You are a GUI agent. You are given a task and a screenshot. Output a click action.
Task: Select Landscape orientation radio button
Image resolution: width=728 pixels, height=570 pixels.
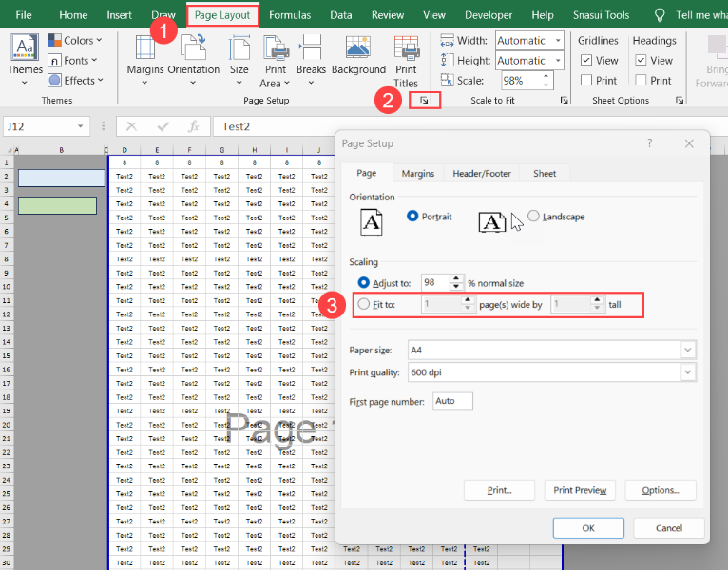point(534,217)
